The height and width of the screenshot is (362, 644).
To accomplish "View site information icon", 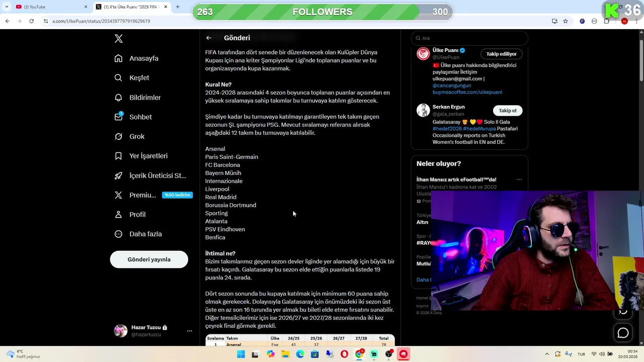I will coord(46,21).
